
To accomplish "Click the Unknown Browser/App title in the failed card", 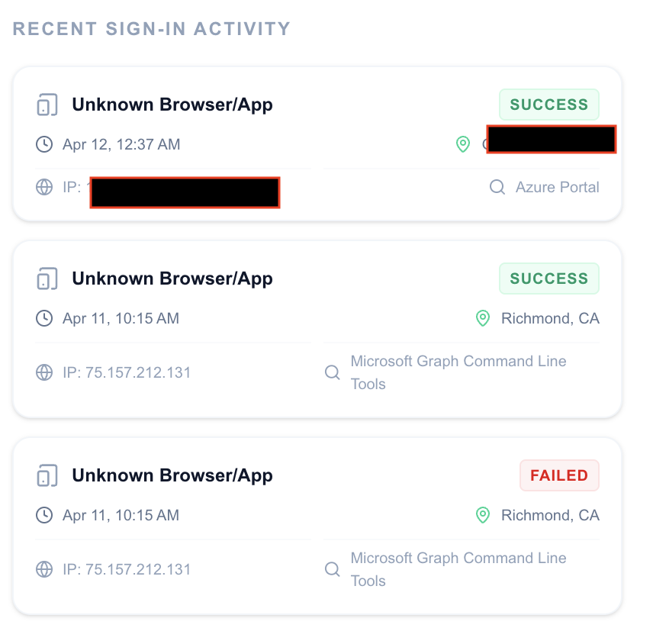I will point(172,476).
